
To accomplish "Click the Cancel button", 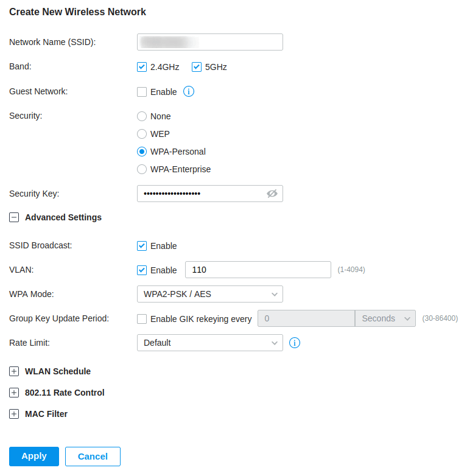I will 93,457.
